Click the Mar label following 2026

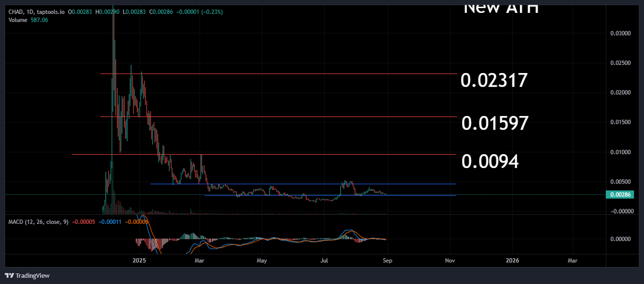pyautogui.click(x=573, y=260)
